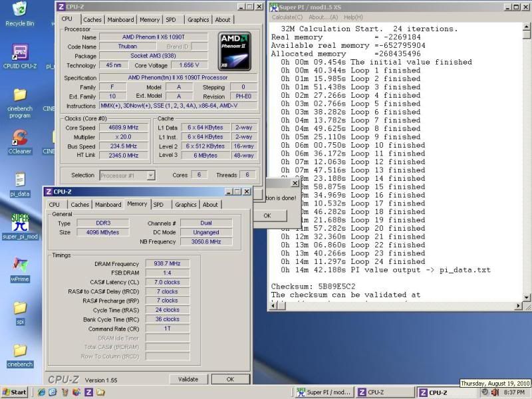Open the pi_data text file icon
The width and height of the screenshot is (532, 399).
click(20, 184)
